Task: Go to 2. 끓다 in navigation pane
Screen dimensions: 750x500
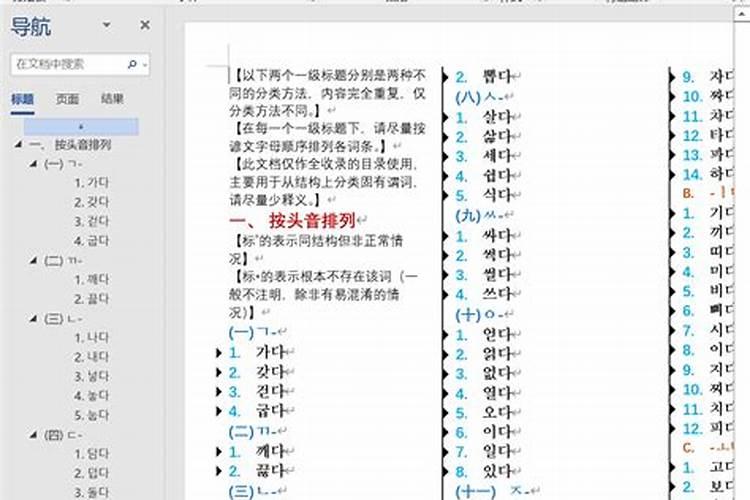Action: (91, 299)
